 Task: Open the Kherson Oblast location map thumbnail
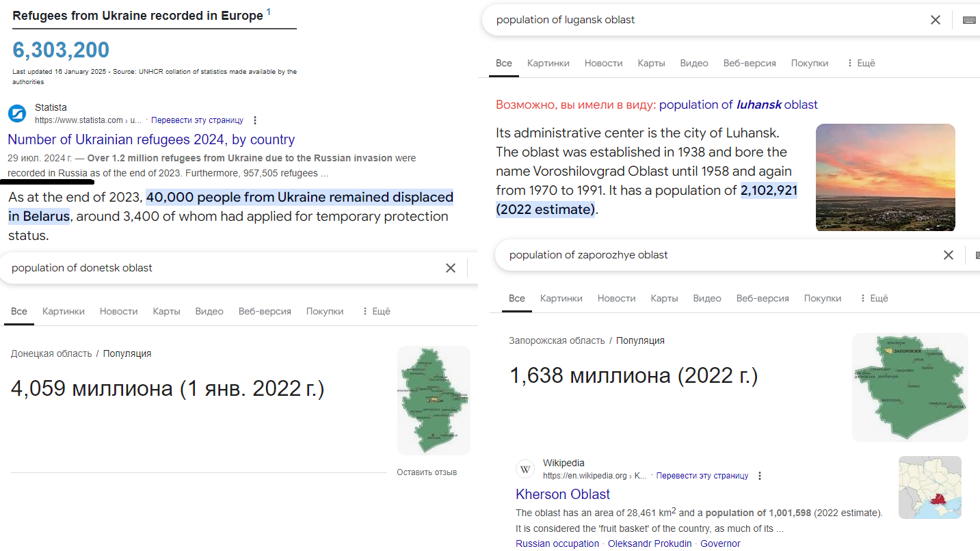pyautogui.click(x=930, y=487)
